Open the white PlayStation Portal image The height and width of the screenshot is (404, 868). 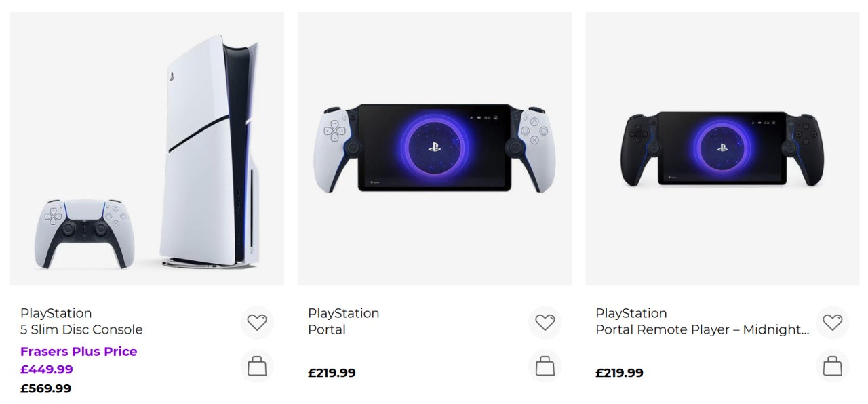point(434,148)
